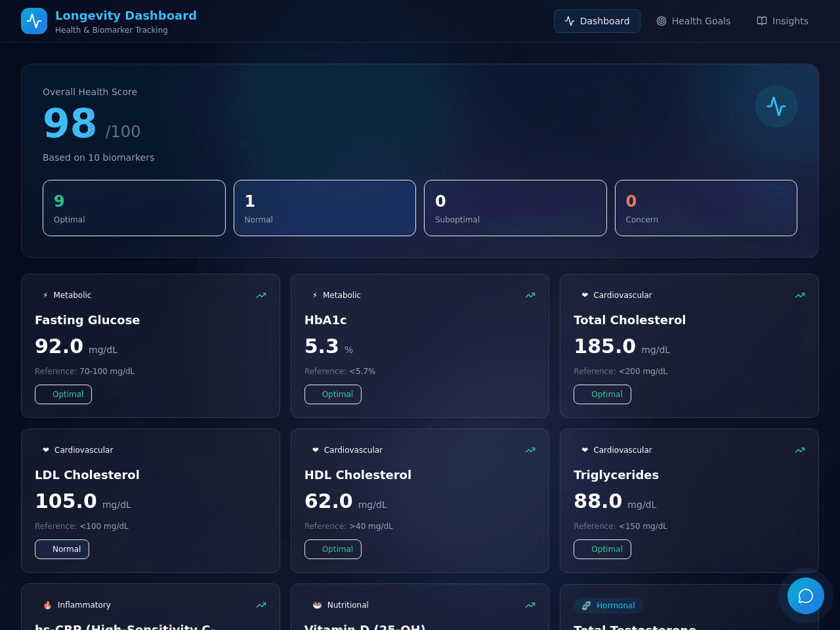Image resolution: width=840 pixels, height=630 pixels.
Task: Click the Optimal badge on Fasting Glucose
Action: click(63, 394)
